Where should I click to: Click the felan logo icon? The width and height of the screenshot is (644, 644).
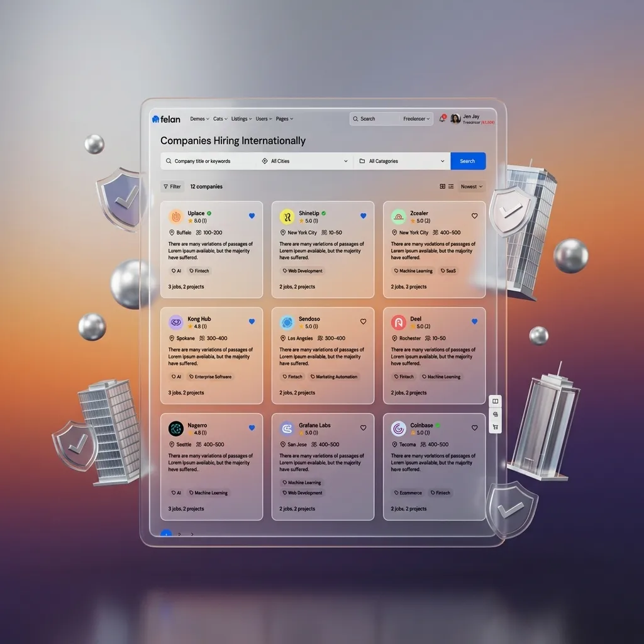tap(155, 119)
